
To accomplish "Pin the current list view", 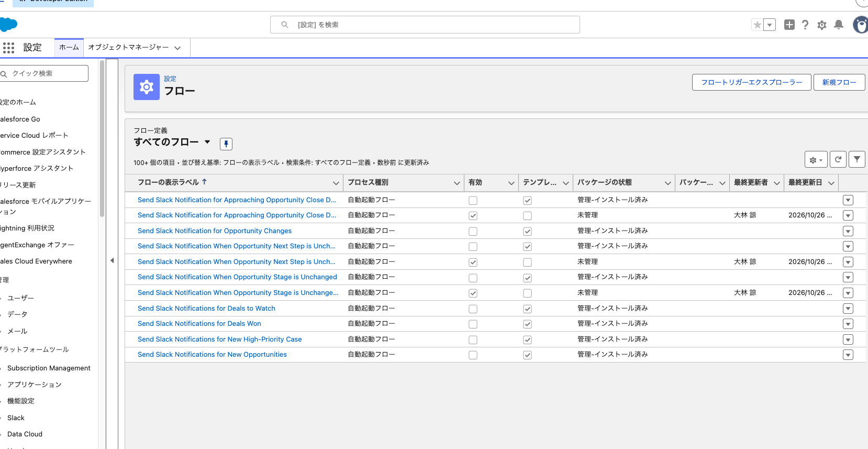I will coord(226,144).
